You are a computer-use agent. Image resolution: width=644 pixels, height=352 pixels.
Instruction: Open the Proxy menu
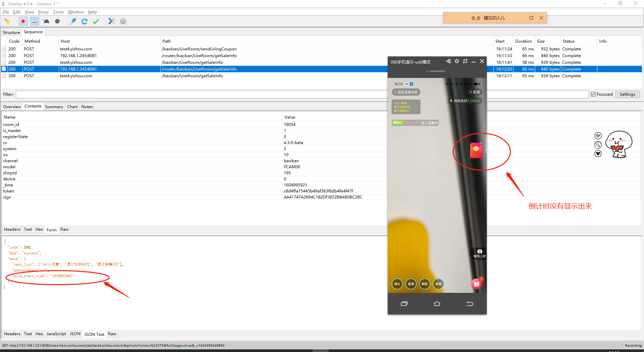[x=43, y=12]
